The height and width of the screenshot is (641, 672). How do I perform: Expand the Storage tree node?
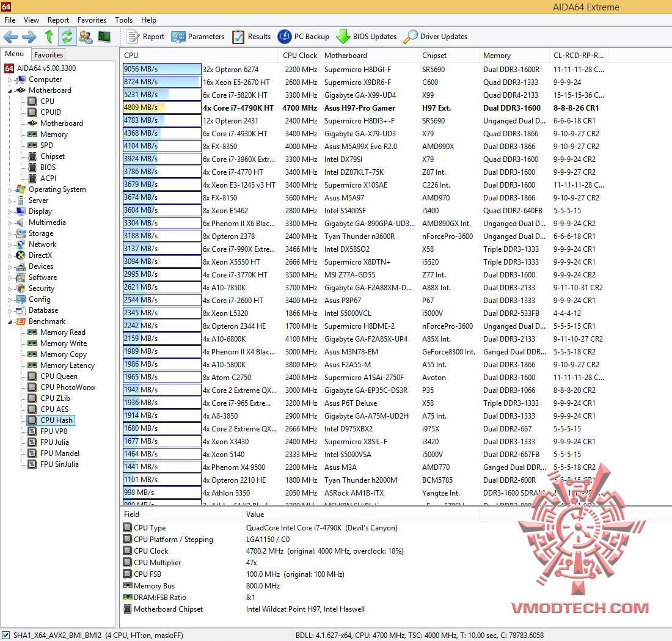point(10,233)
